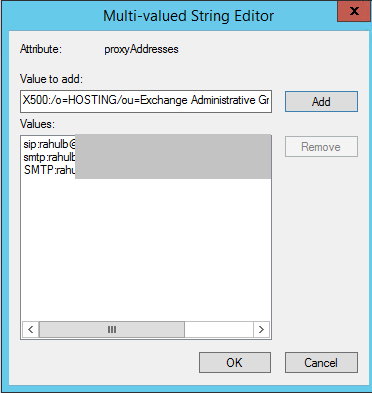
Task: Confirm with the OK button
Action: (x=235, y=362)
